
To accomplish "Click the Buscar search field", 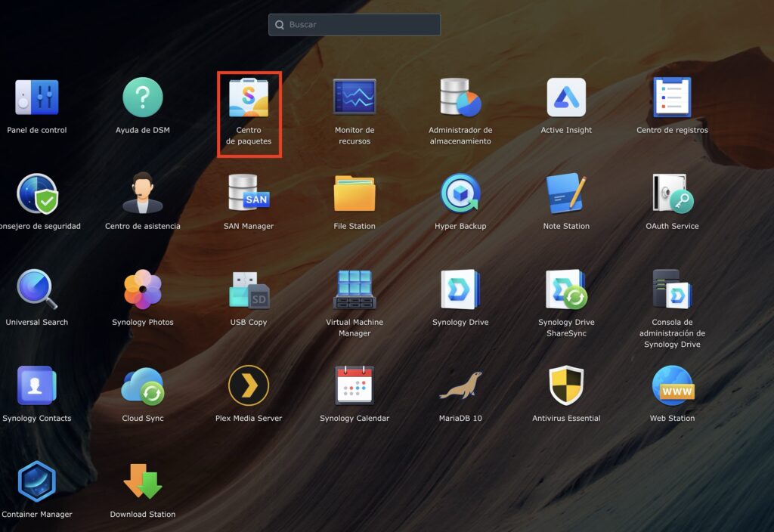I will (x=354, y=25).
